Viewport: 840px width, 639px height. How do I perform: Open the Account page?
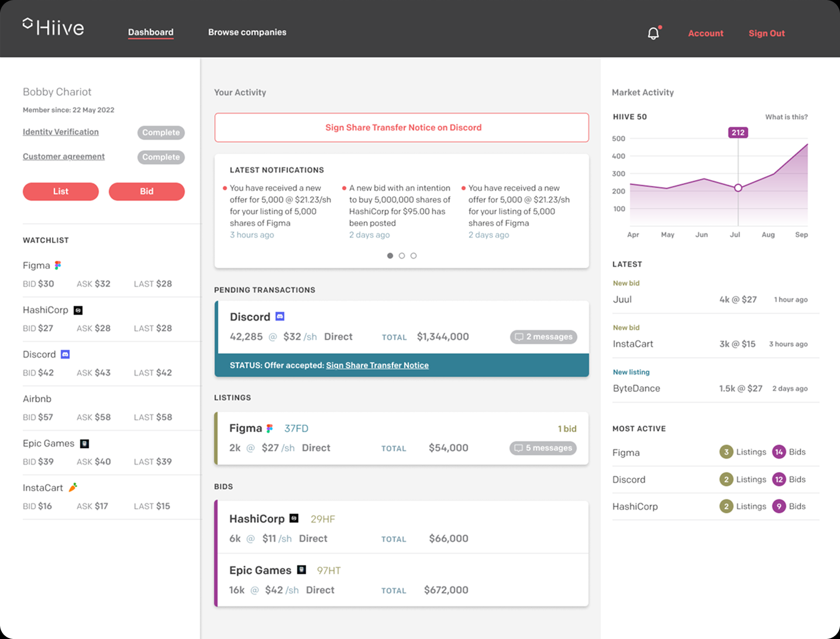705,33
